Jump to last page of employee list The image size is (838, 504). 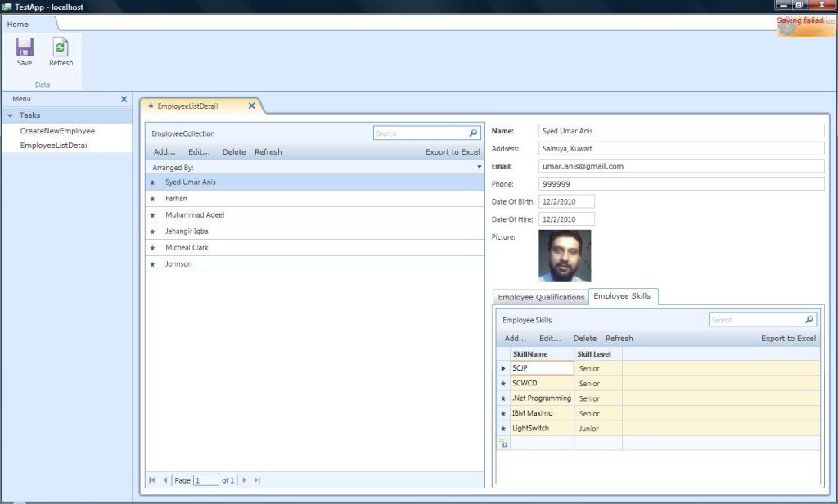(257, 480)
